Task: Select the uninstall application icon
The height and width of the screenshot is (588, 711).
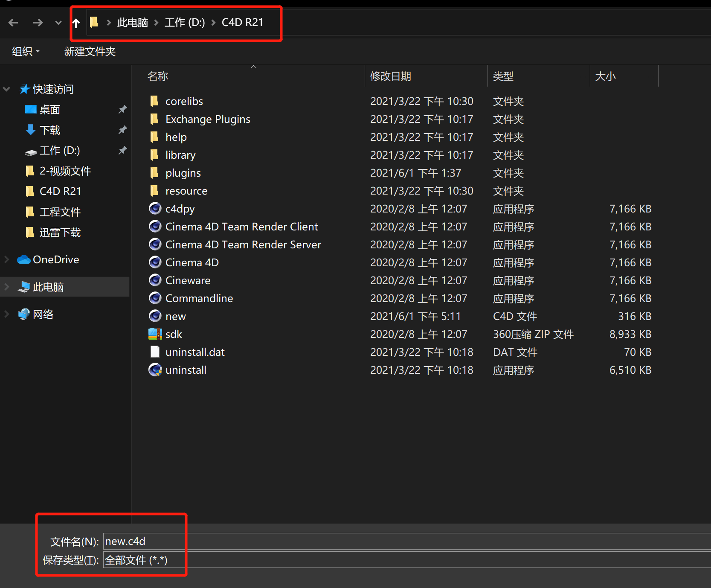Action: [155, 370]
